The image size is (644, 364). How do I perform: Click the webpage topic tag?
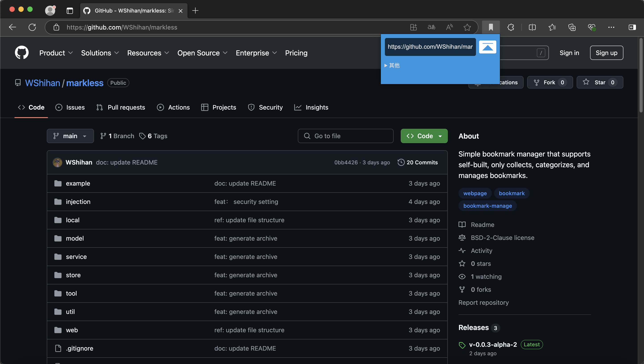click(475, 193)
